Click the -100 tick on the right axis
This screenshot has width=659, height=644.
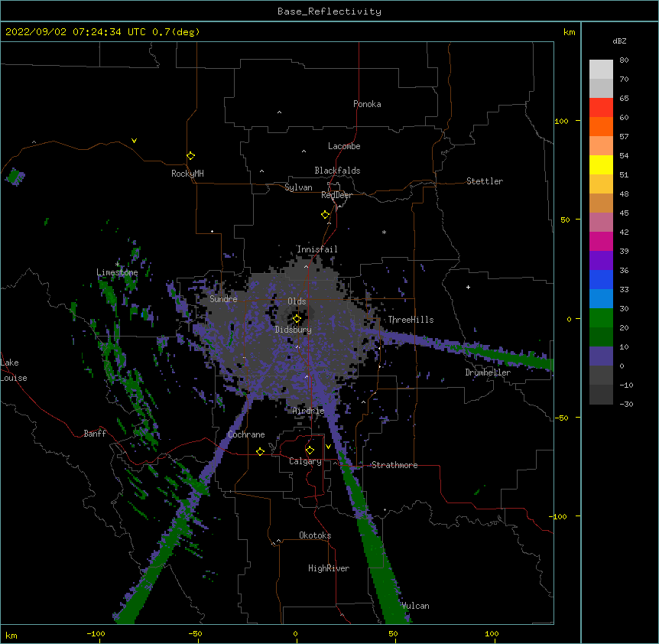tap(559, 516)
